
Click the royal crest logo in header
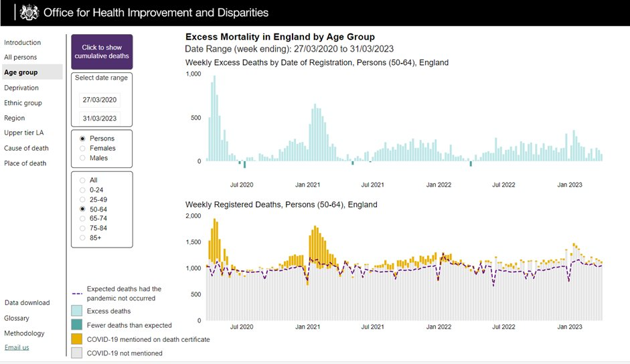click(29, 13)
